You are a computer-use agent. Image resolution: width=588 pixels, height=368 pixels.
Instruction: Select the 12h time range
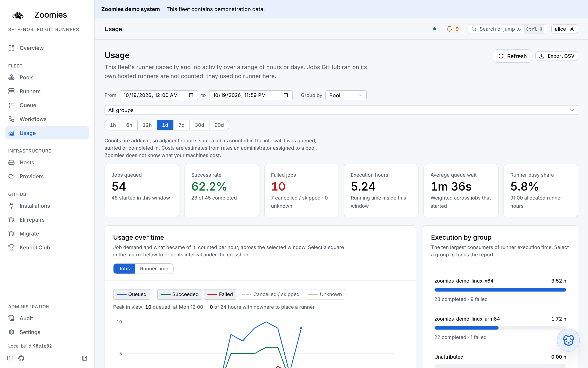point(147,125)
